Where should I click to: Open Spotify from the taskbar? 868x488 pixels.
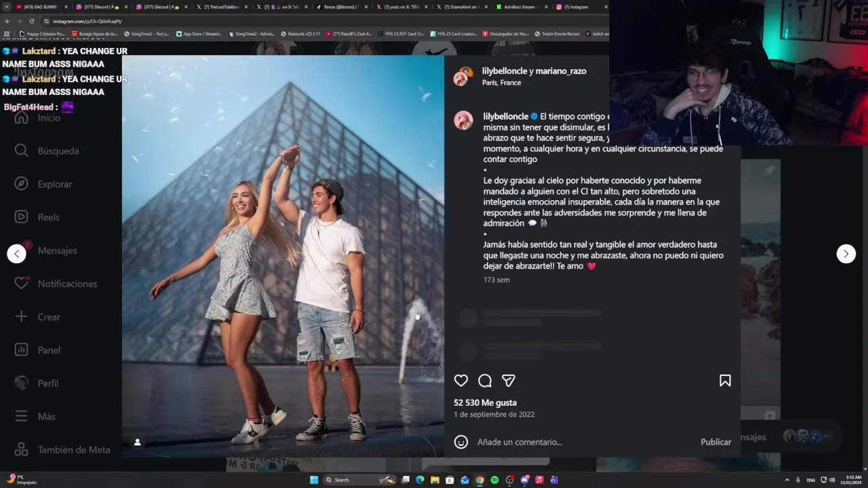(494, 480)
